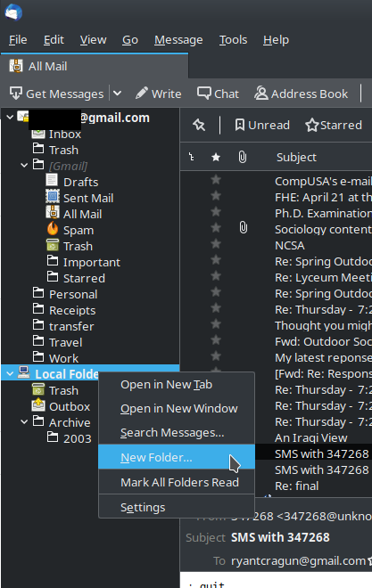The height and width of the screenshot is (588, 372).
Task: Choose Open in New Tab
Action: tap(177, 385)
